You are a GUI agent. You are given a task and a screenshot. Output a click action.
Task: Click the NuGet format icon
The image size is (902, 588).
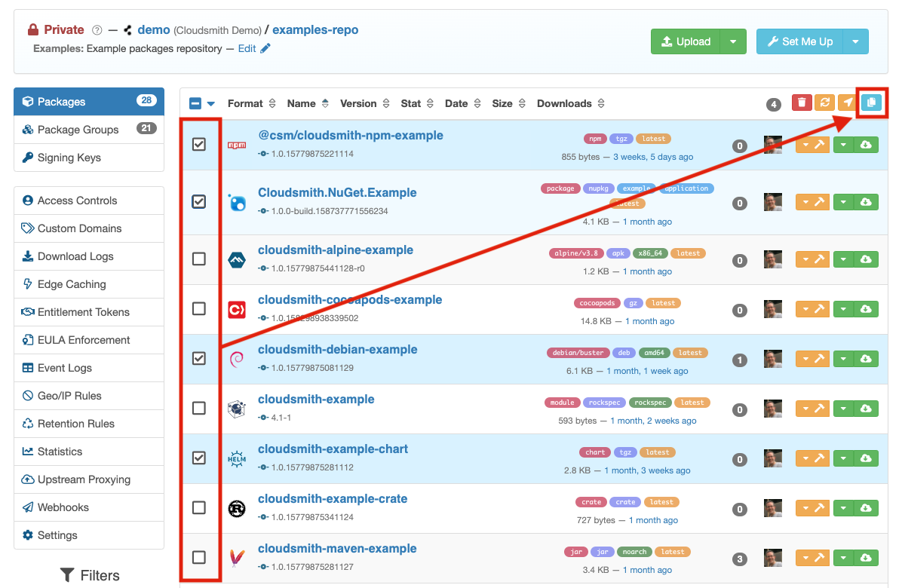[x=236, y=202]
